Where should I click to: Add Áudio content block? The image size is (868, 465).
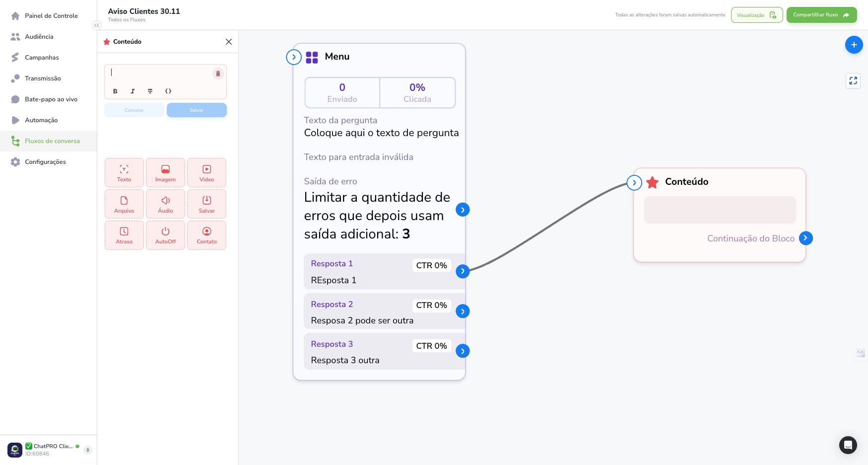[165, 204]
